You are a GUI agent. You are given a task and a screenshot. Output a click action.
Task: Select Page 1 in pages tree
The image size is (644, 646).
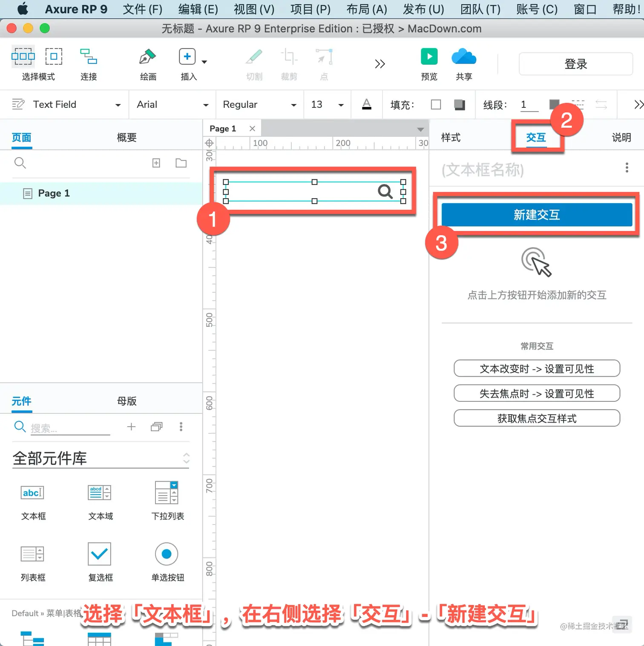click(101, 193)
